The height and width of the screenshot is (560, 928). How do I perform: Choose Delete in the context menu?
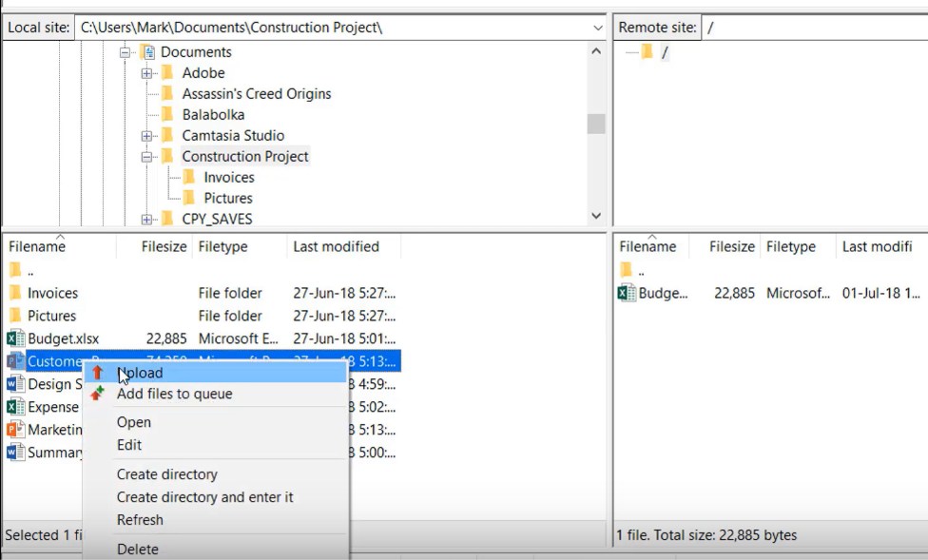(x=137, y=549)
